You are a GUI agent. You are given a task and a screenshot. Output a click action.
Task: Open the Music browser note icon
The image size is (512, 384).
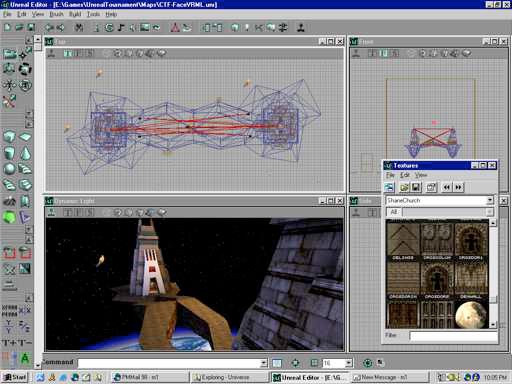121,28
